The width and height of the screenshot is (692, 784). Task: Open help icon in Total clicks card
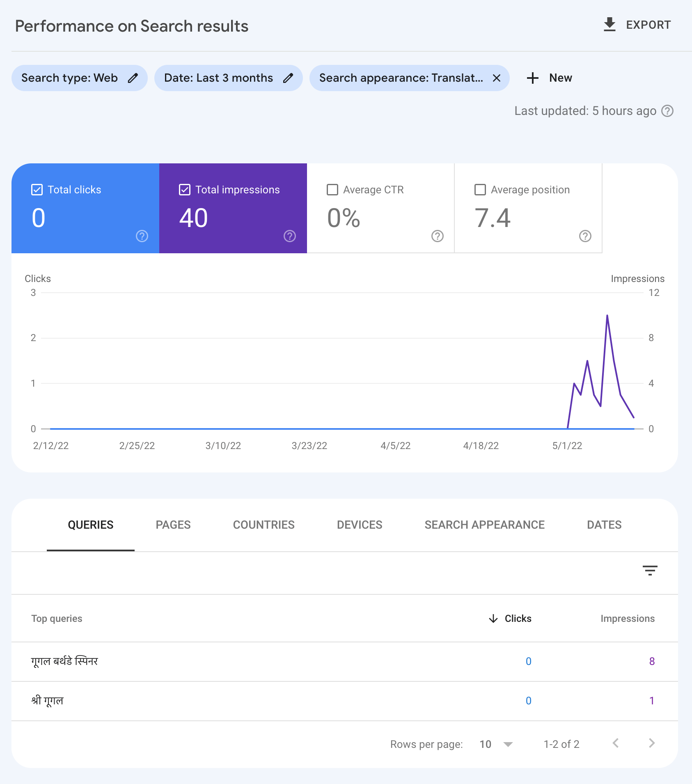(142, 236)
